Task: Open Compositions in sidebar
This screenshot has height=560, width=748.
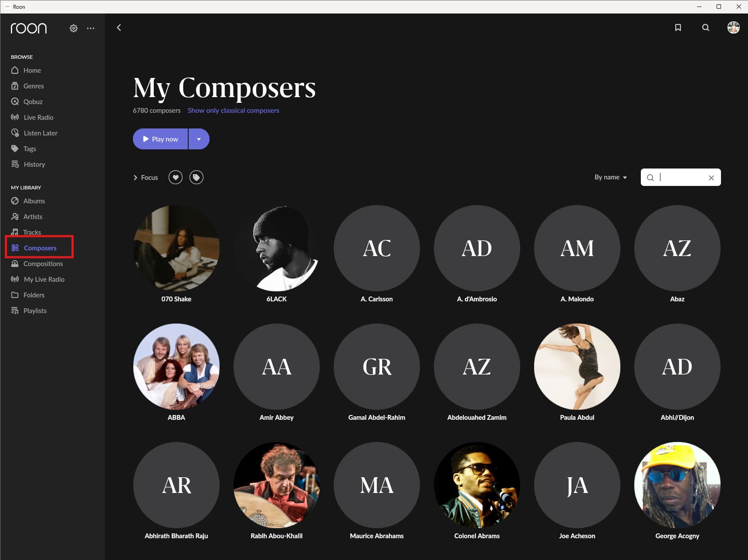Action: [37, 263]
